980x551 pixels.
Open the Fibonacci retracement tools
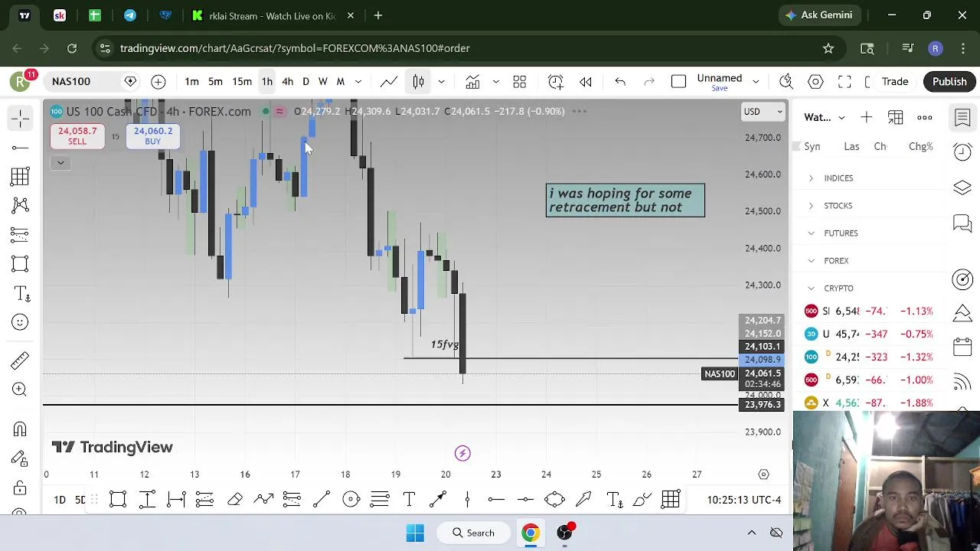click(x=21, y=177)
